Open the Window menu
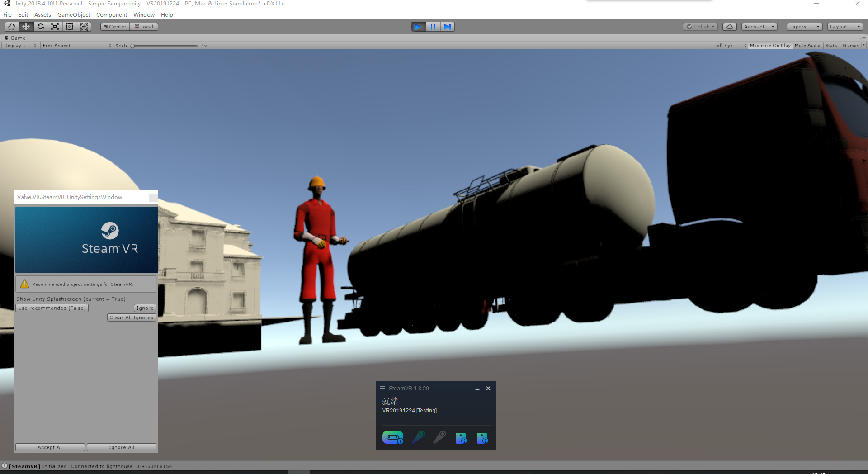The height and width of the screenshot is (474, 868). (x=144, y=15)
